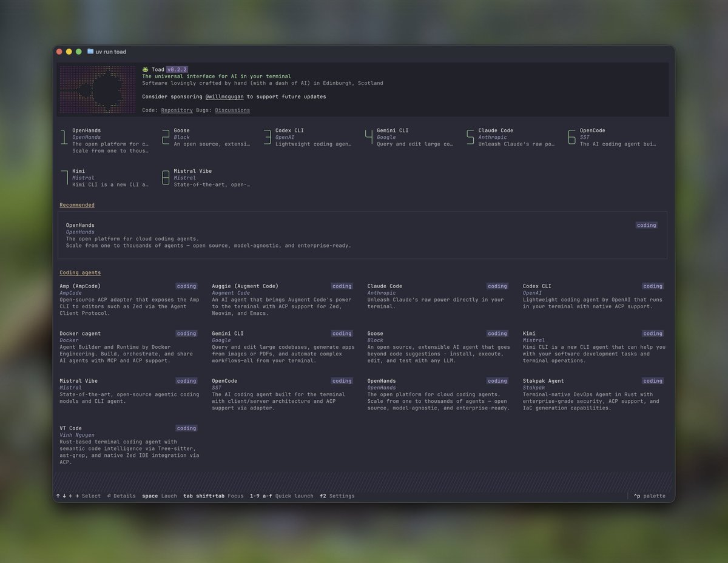728x563 pixels.
Task: Click the folder icon in the title bar
Action: click(90, 52)
